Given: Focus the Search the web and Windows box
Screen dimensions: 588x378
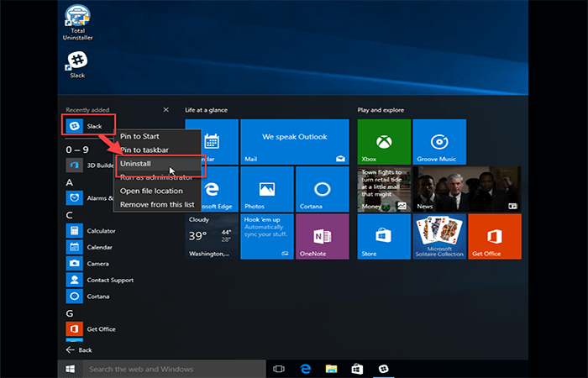Looking at the screenshot, I should point(175,369).
